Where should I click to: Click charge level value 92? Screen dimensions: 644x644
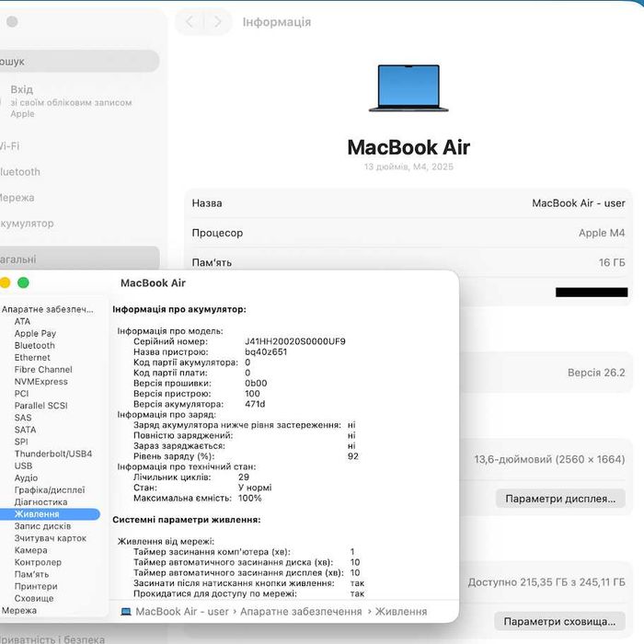click(x=352, y=456)
